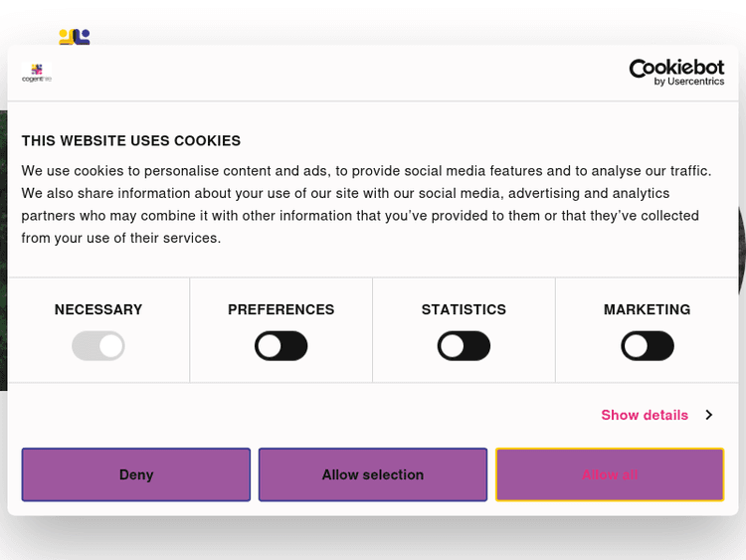Click the Allow selection button

click(x=373, y=474)
